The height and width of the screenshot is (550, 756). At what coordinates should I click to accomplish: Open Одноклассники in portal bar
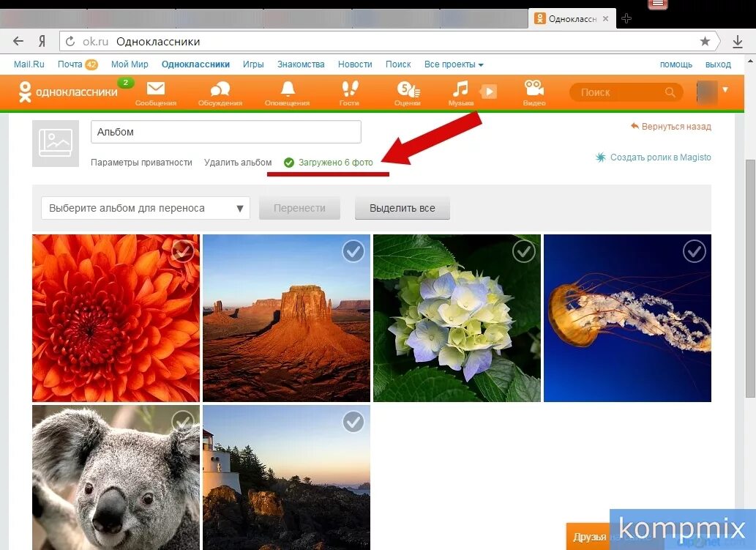[x=195, y=64]
